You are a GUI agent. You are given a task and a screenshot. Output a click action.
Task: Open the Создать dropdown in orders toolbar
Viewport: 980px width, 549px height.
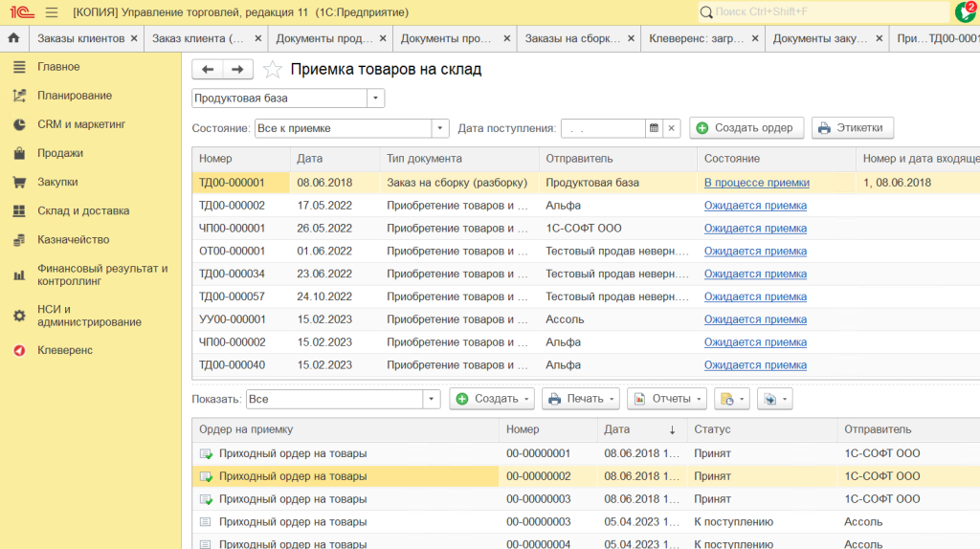click(492, 399)
